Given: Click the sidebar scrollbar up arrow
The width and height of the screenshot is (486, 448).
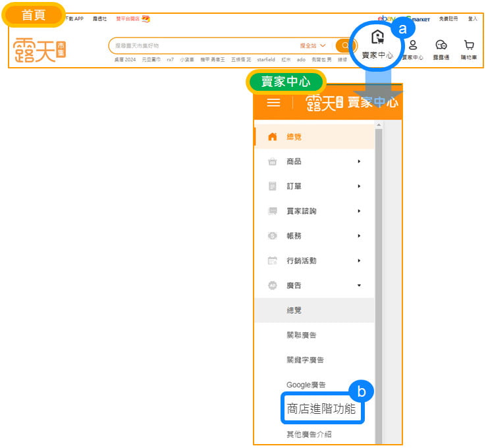Looking at the screenshot, I should click(378, 124).
